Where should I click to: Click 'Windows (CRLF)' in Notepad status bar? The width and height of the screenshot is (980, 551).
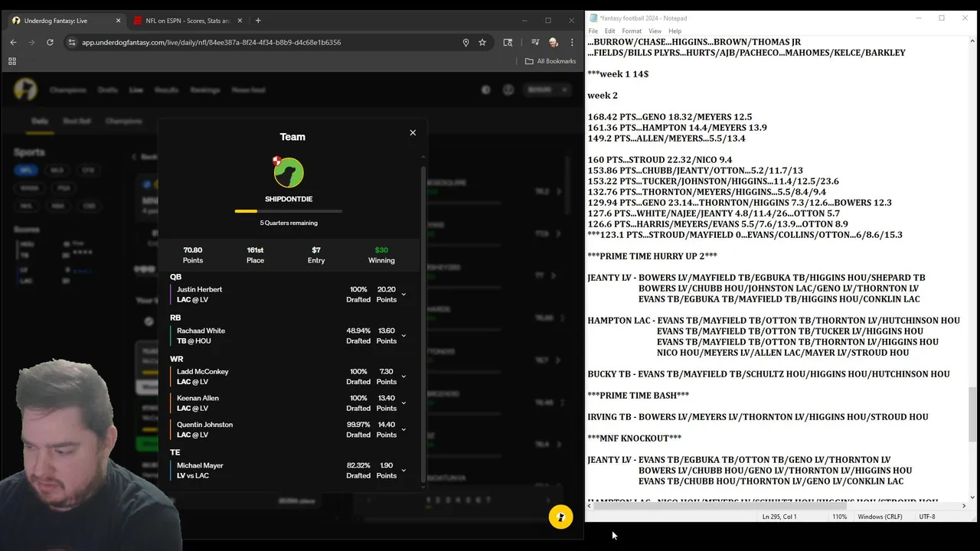[x=880, y=517]
